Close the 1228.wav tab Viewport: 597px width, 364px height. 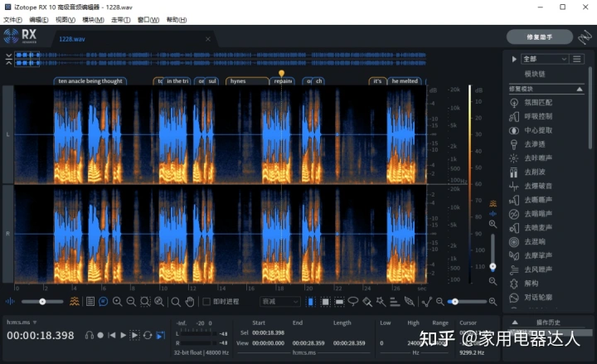(x=208, y=39)
